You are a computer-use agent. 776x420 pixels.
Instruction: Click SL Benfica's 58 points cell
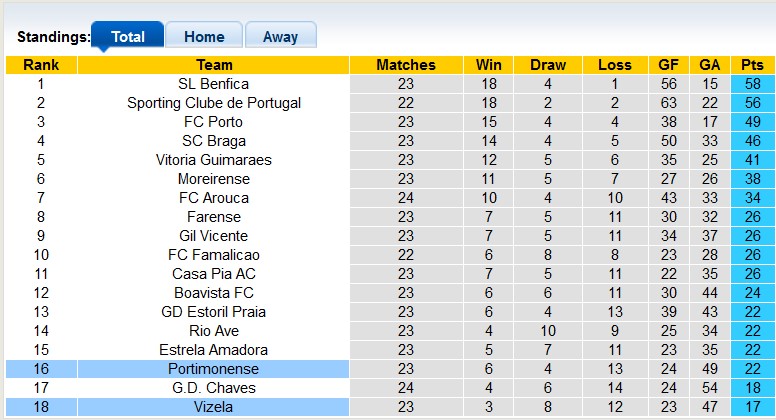[x=752, y=84]
